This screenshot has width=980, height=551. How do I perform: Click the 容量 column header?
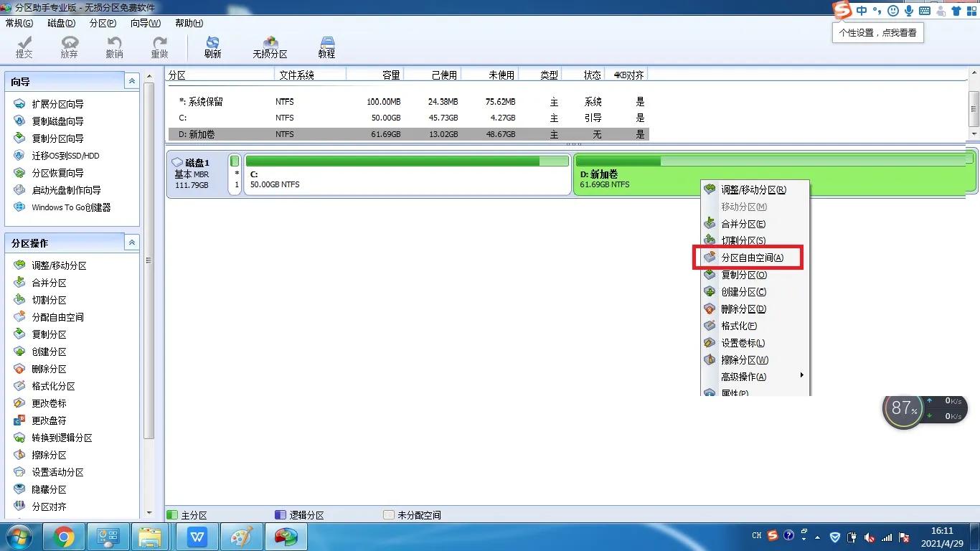click(x=374, y=75)
